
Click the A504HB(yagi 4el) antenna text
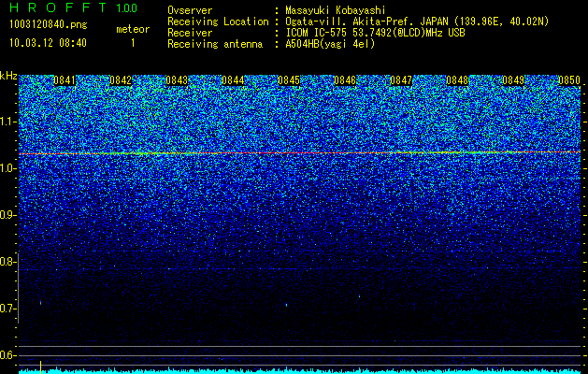click(330, 44)
